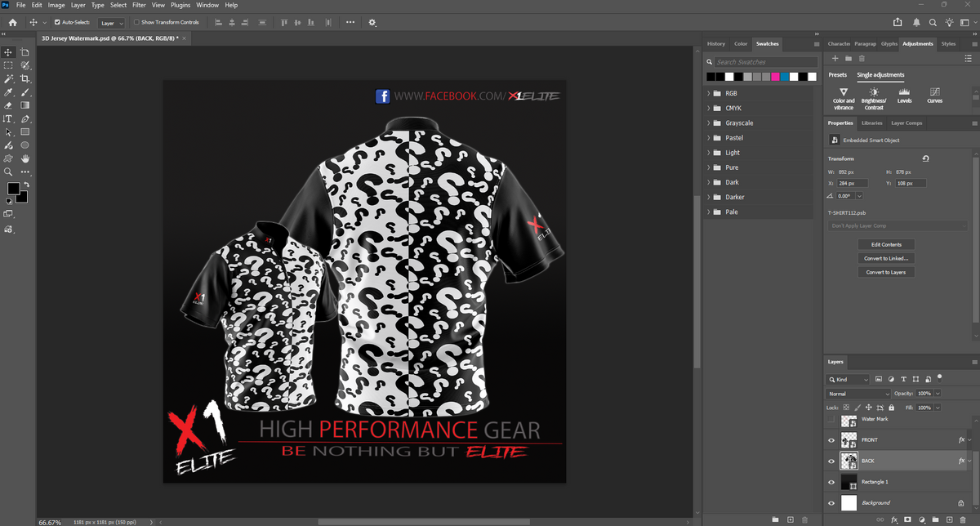The height and width of the screenshot is (526, 980).
Task: Open the Presets section in Adjustments
Action: coord(838,75)
